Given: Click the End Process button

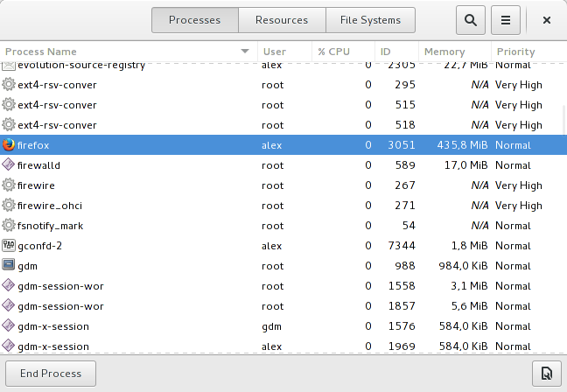Looking at the screenshot, I should 51,374.
